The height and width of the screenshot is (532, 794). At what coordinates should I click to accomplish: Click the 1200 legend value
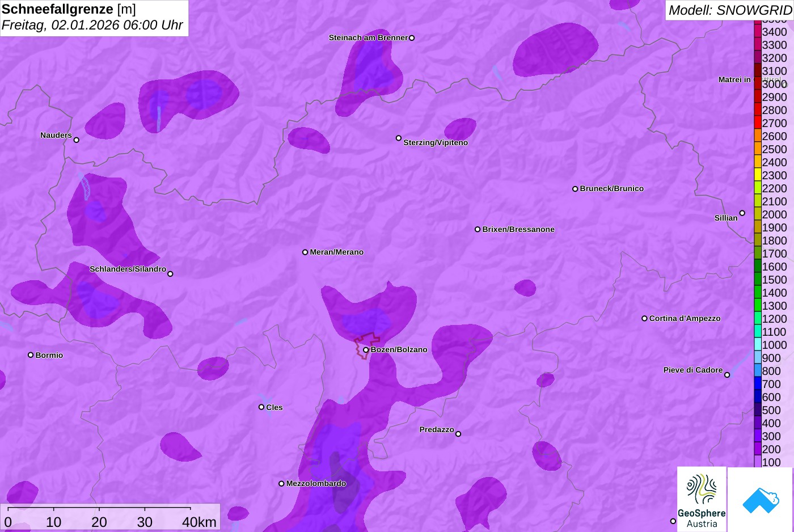pyautogui.click(x=775, y=319)
